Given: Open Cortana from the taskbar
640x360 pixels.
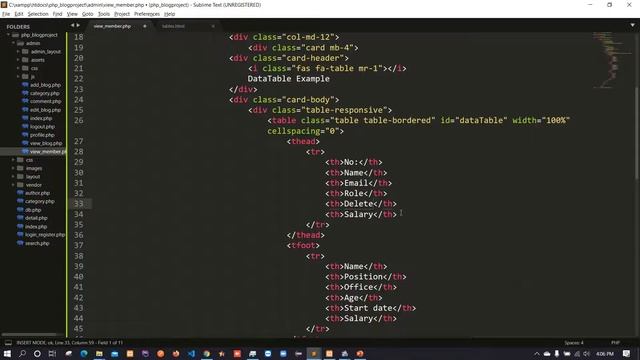Looking at the screenshot, I should (x=37, y=353).
